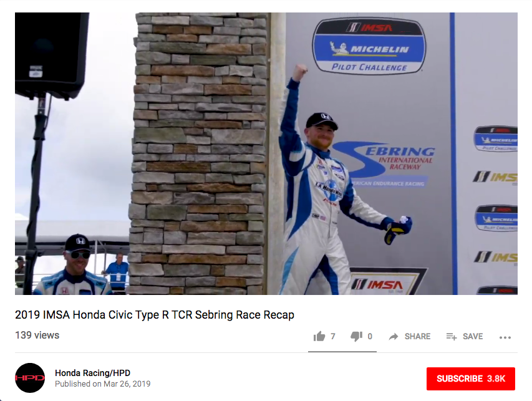Image resolution: width=532 pixels, height=401 pixels.
Task: Click the dislike count number 0
Action: pyautogui.click(x=370, y=337)
